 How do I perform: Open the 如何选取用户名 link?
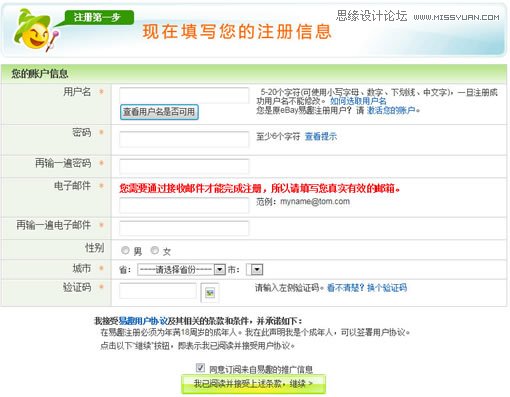click(x=358, y=101)
